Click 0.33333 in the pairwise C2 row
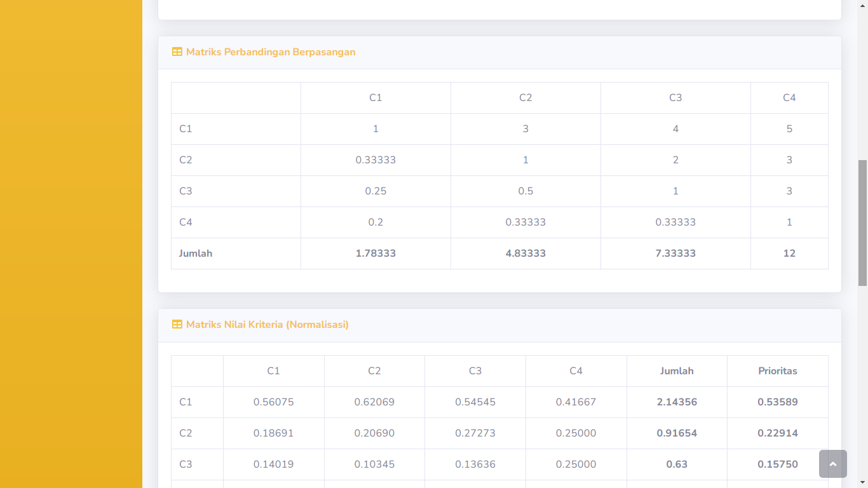Image resolution: width=868 pixels, height=488 pixels. click(376, 160)
